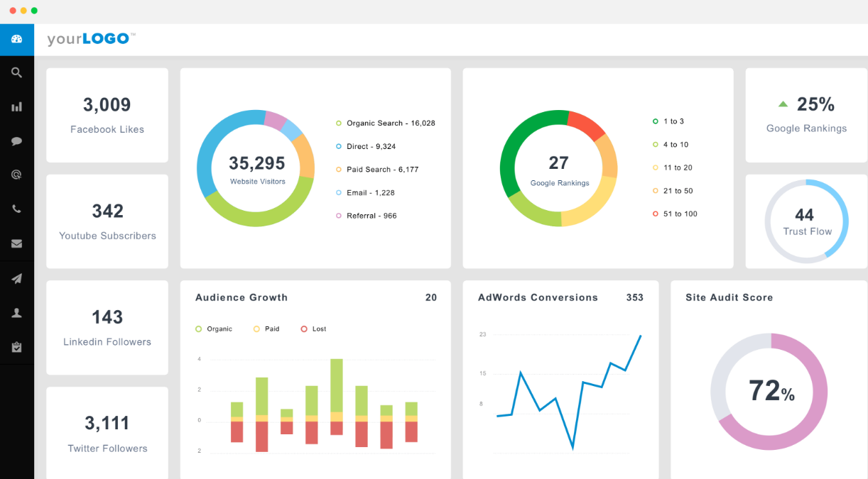Toggle the Organic legend in Audience Growth
868x479 pixels.
coord(214,329)
